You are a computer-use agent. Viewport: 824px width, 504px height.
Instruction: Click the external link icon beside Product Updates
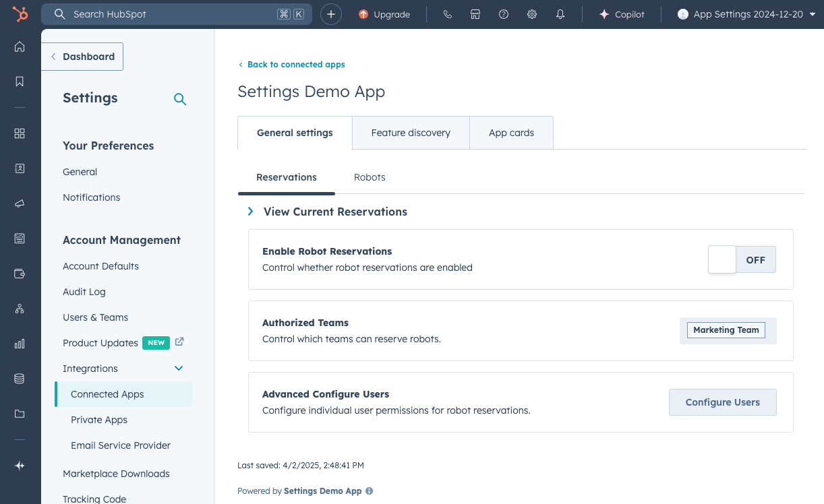point(179,342)
